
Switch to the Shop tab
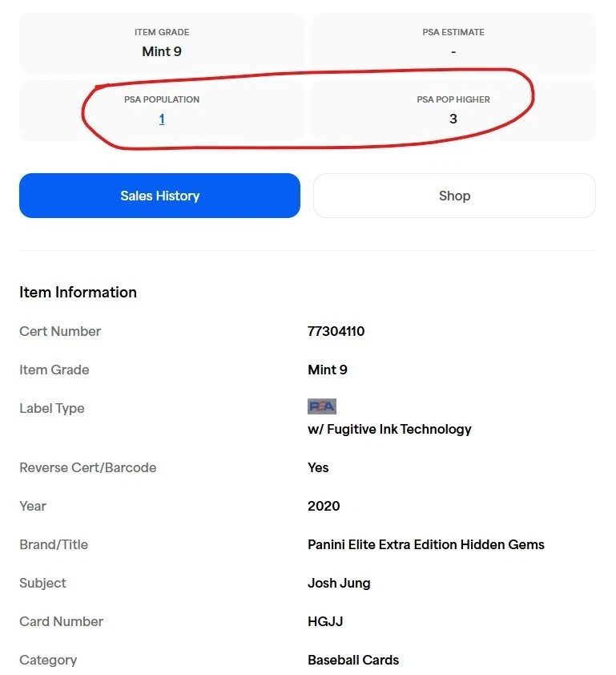[454, 196]
